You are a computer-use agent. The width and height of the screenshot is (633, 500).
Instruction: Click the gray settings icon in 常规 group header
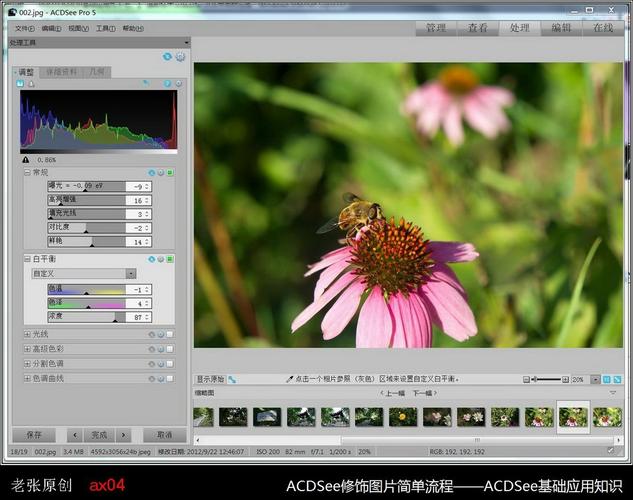tap(161, 173)
